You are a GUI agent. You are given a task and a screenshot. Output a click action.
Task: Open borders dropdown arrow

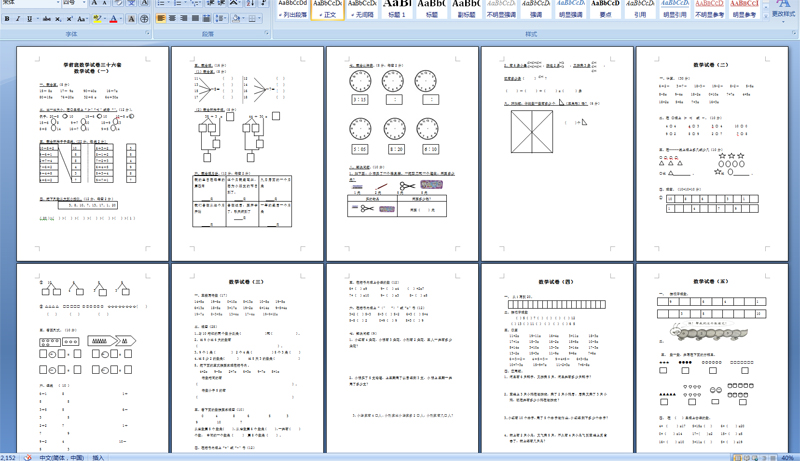260,18
